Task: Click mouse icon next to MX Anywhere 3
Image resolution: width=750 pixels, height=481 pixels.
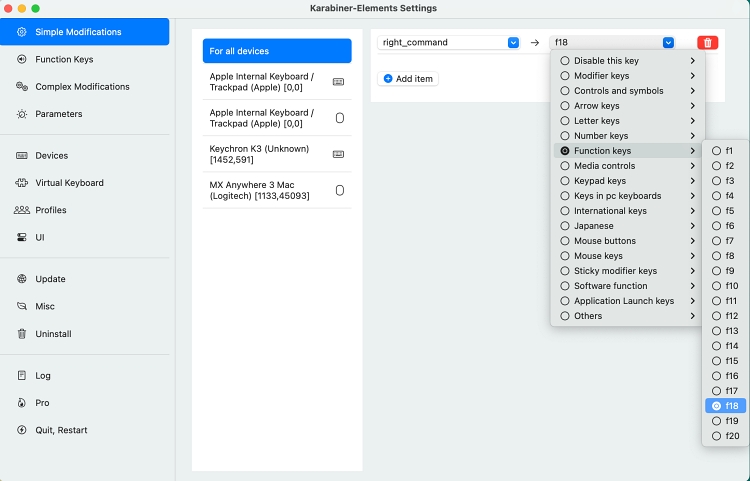Action: (x=340, y=190)
